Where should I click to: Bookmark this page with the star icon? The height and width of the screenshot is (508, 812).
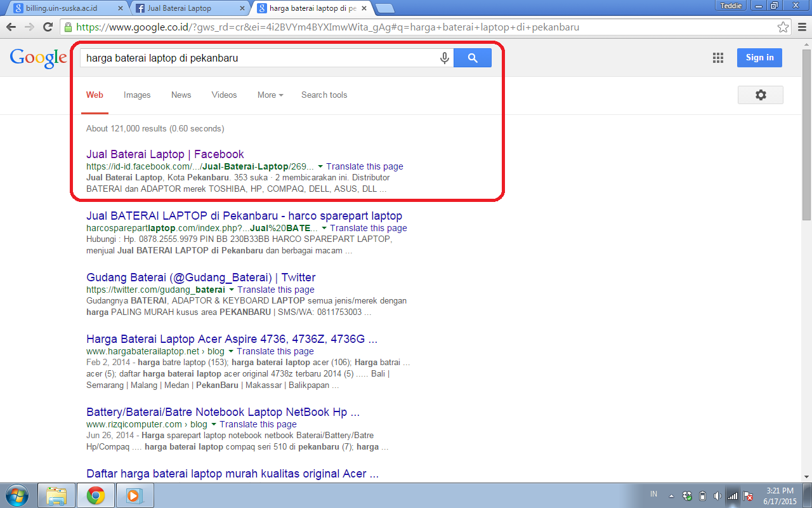783,27
